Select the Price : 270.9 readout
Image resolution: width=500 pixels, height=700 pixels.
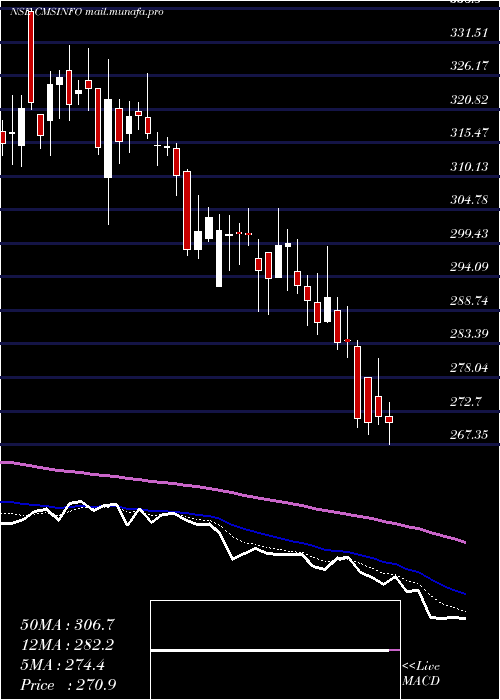point(69,685)
